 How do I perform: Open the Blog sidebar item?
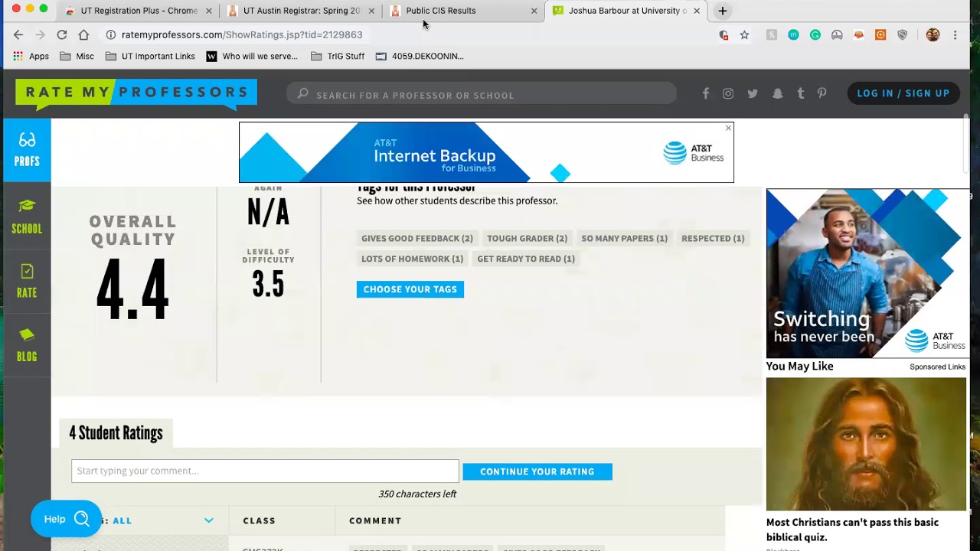tap(27, 345)
